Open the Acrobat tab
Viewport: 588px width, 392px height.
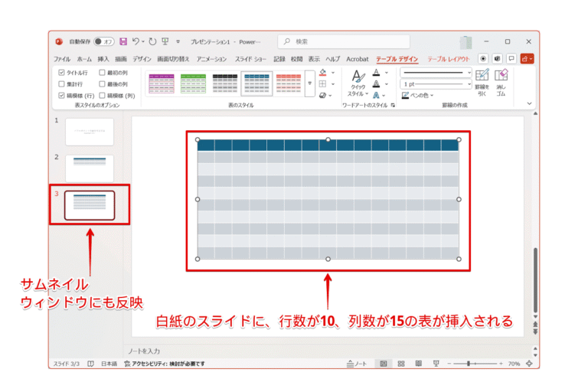pos(358,59)
